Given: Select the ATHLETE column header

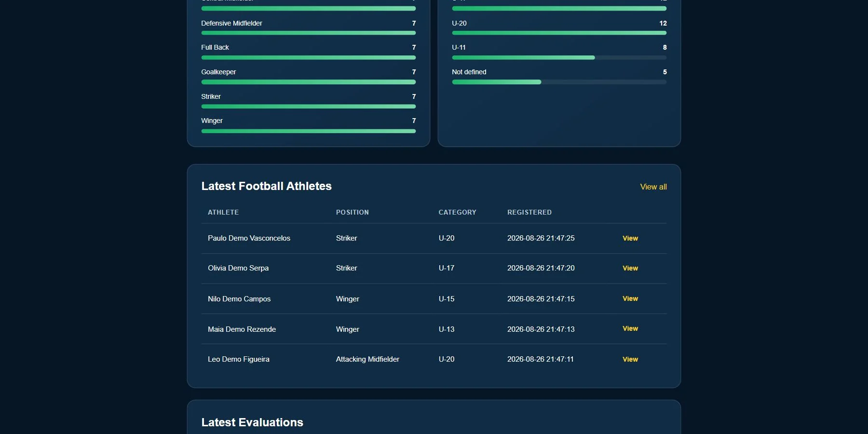Looking at the screenshot, I should [223, 212].
